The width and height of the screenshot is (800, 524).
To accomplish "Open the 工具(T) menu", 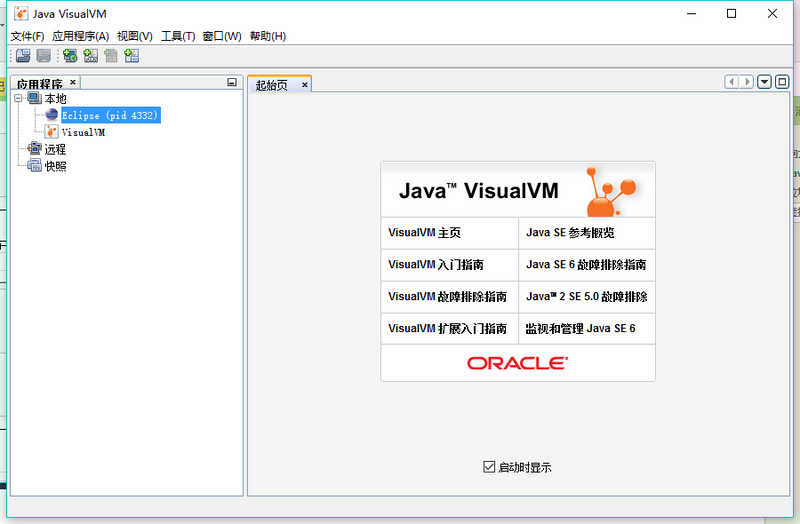I will (178, 36).
